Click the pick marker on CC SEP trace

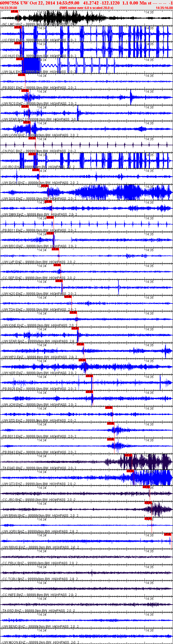tap(57, 265)
